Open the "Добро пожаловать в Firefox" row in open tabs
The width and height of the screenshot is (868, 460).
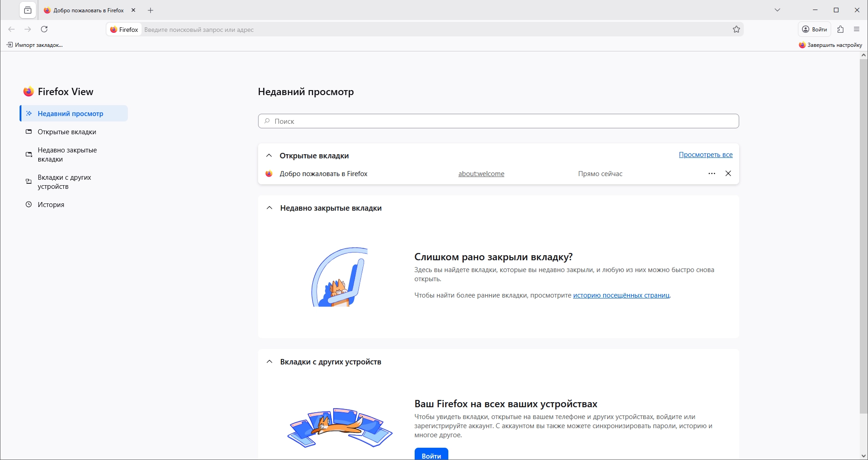tap(323, 174)
